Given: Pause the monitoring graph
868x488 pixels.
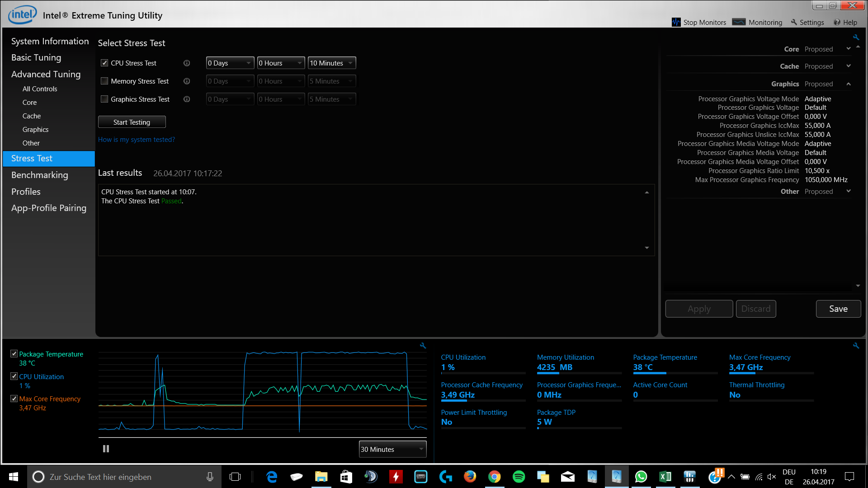Looking at the screenshot, I should (106, 449).
